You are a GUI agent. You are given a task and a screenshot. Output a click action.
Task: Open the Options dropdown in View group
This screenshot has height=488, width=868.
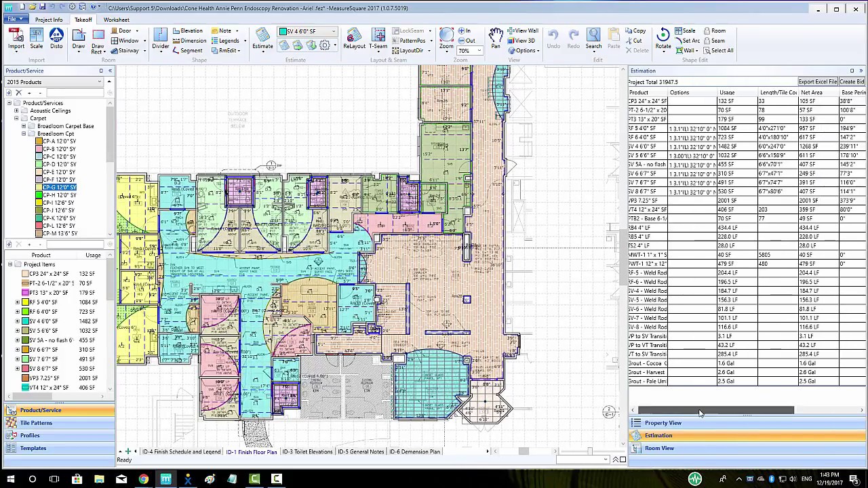click(x=524, y=51)
